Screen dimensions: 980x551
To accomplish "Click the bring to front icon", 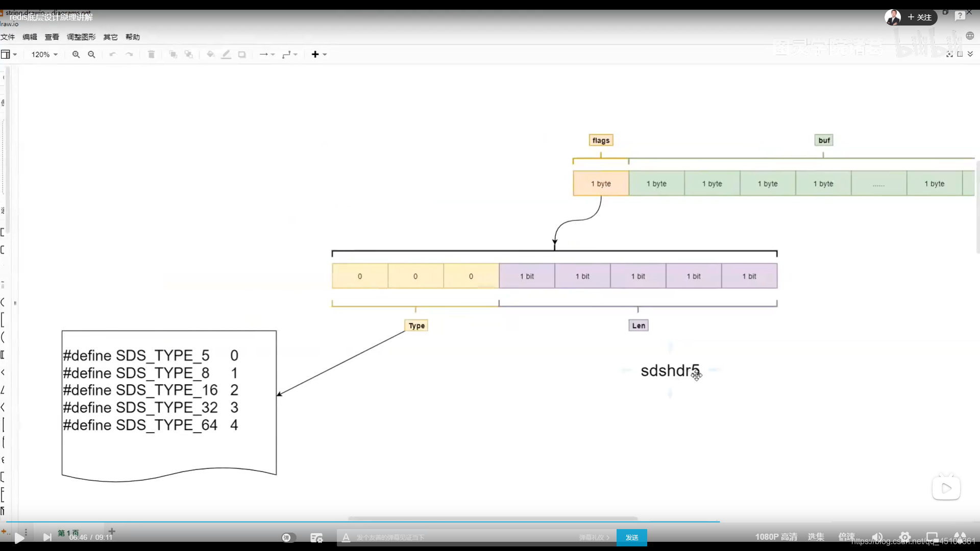I will [x=173, y=55].
